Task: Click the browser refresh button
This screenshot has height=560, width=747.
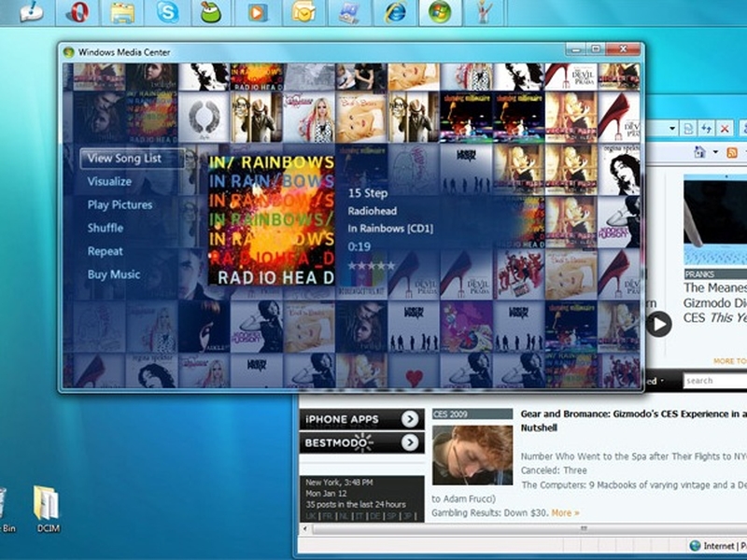Action: (x=707, y=128)
